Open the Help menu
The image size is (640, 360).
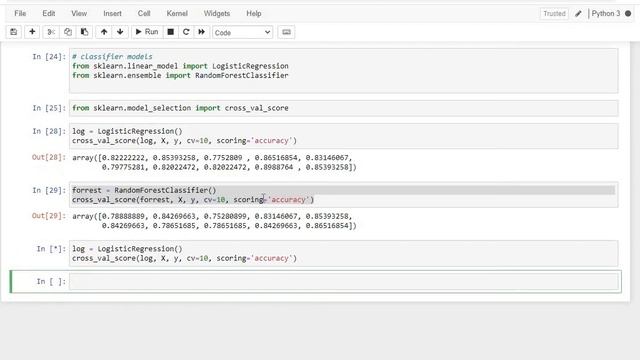coord(253,13)
